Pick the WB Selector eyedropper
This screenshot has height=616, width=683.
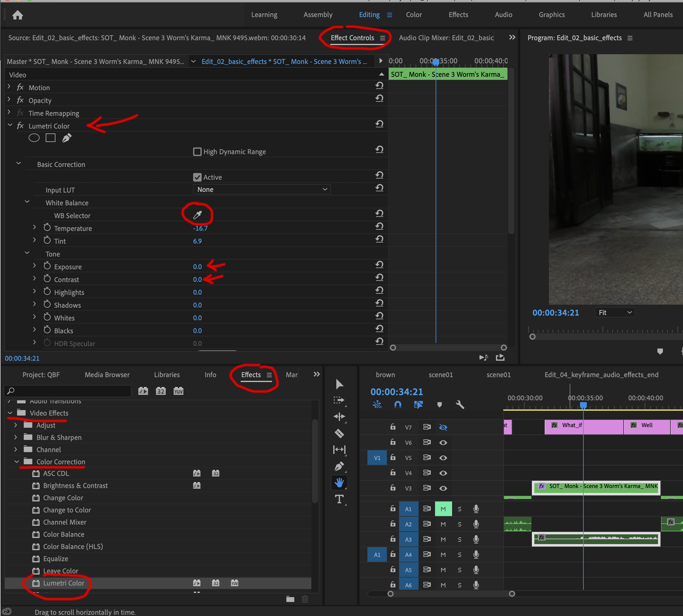(x=197, y=215)
